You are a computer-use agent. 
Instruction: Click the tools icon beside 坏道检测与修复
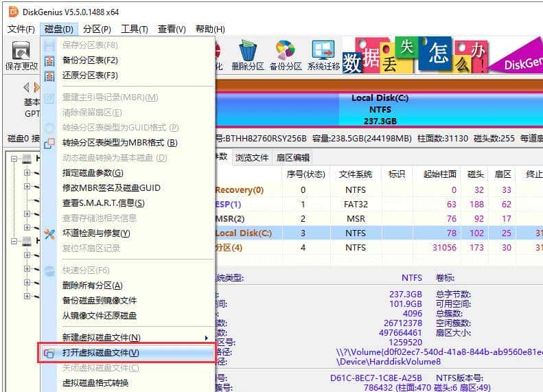coord(49,233)
